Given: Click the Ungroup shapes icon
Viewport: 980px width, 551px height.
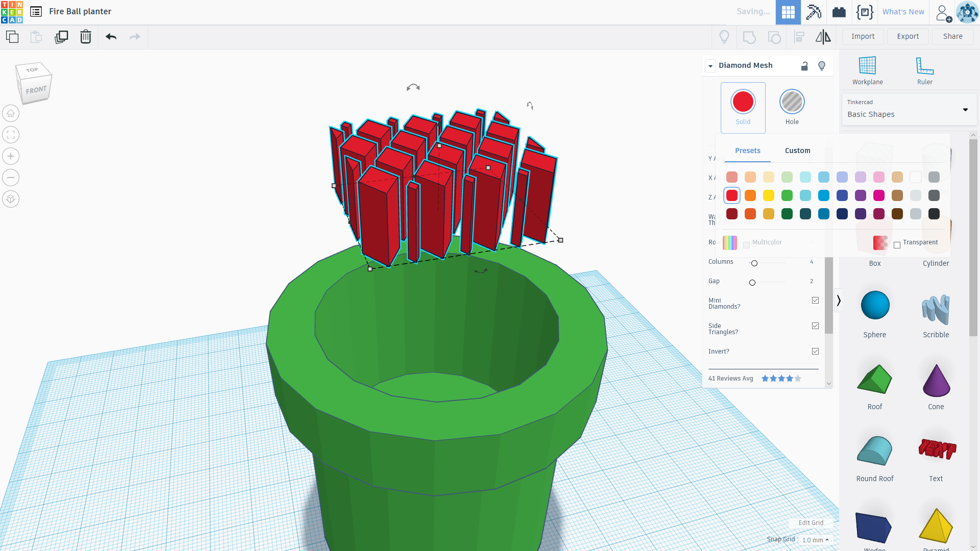Looking at the screenshot, I should pyautogui.click(x=774, y=37).
